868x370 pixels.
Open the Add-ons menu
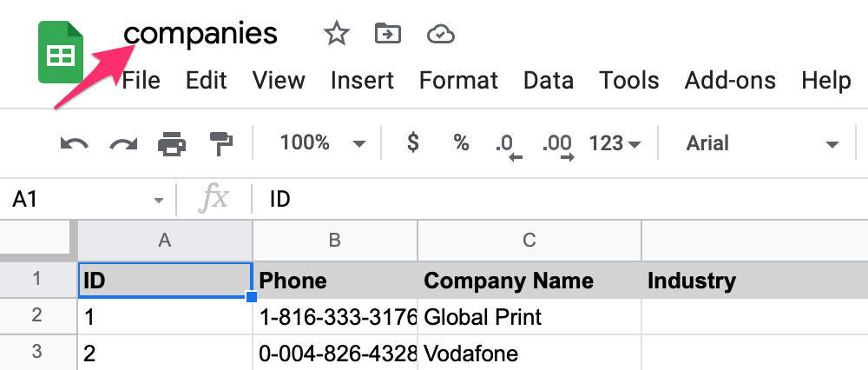click(x=730, y=80)
